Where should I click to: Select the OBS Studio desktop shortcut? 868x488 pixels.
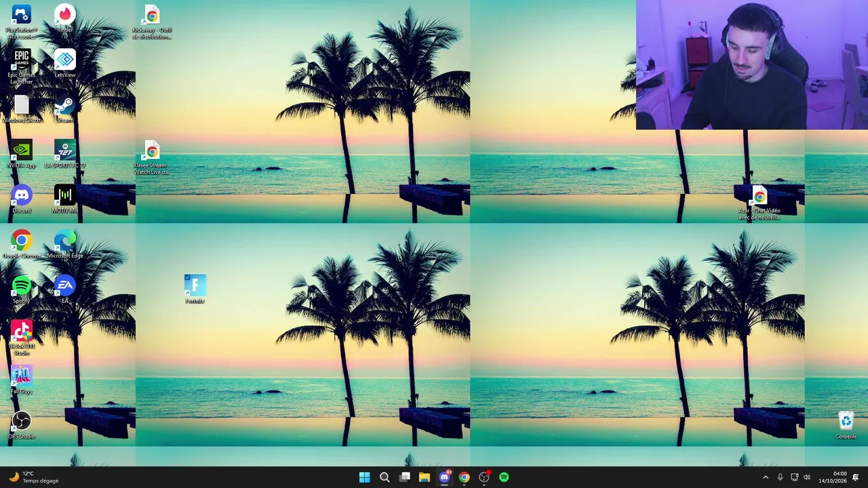pyautogui.click(x=21, y=425)
